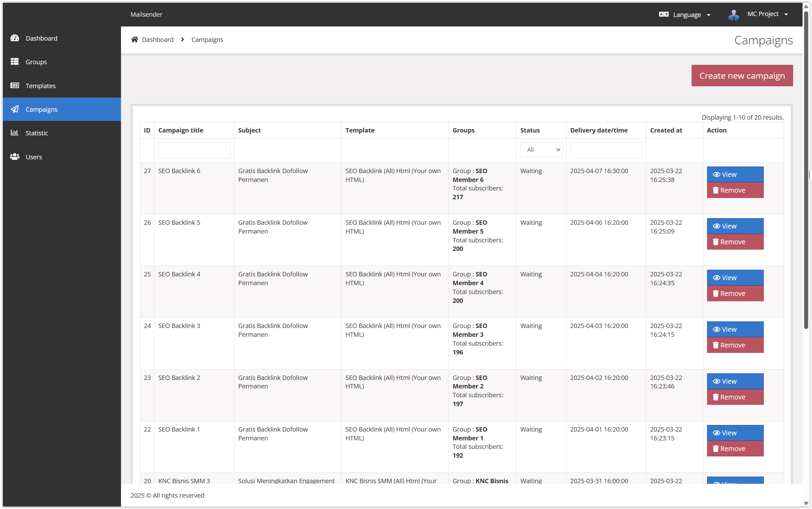Click the eye icon on SEO Backlink 6 View button
The height and width of the screenshot is (509, 812).
pos(717,174)
